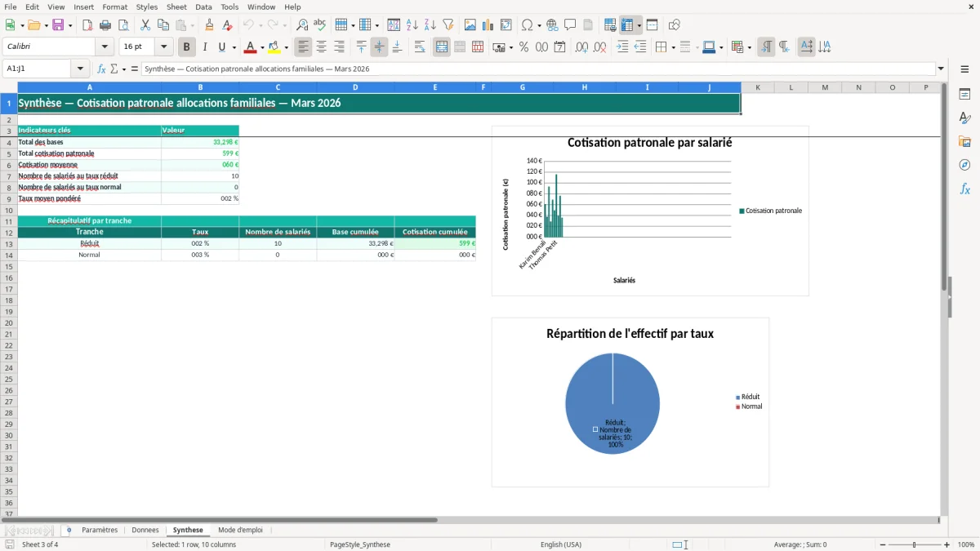This screenshot has height=551, width=980.
Task: Click the zoom slider in status bar
Action: [x=914, y=544]
